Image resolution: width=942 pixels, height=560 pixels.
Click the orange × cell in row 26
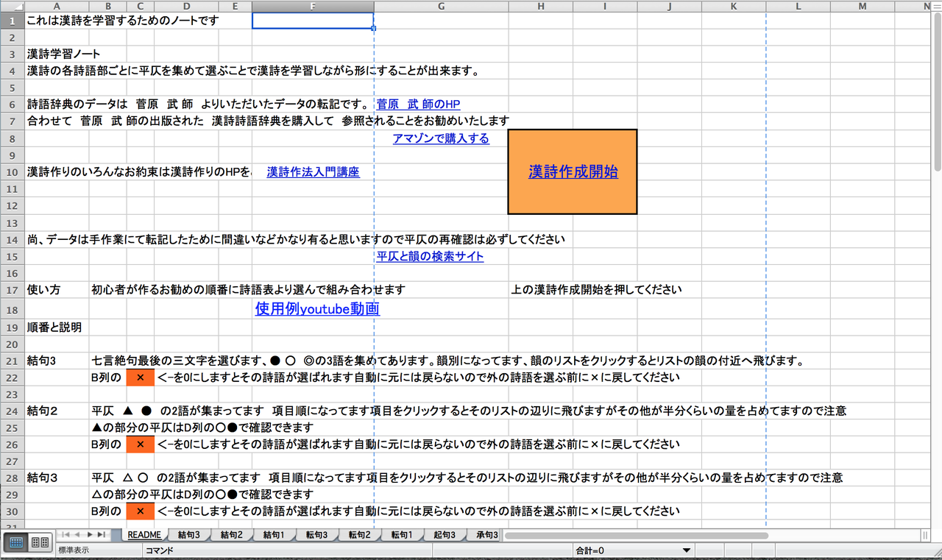[x=140, y=444]
